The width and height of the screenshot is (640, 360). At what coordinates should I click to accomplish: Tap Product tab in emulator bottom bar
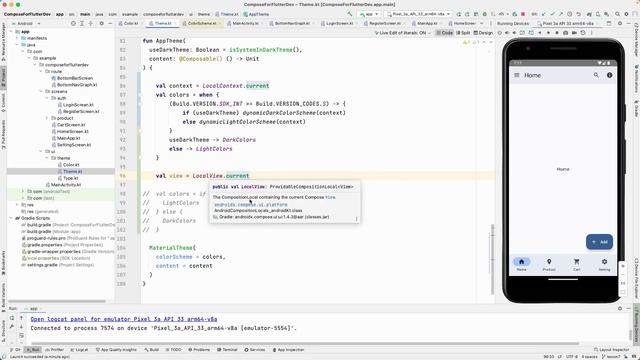click(x=549, y=264)
